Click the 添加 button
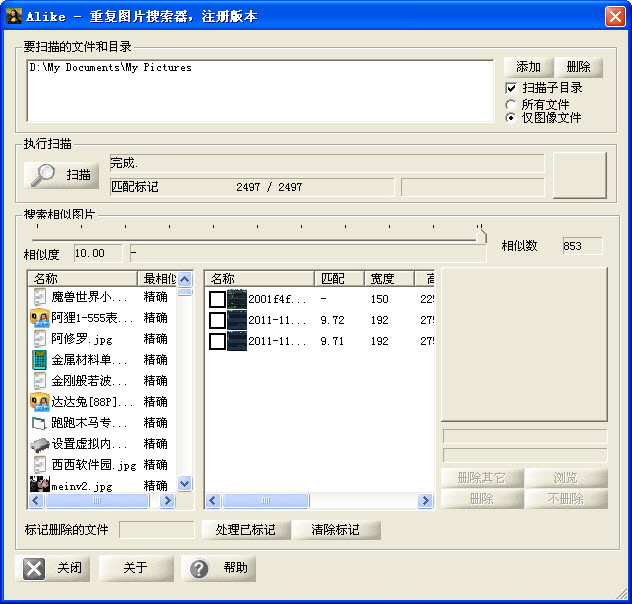632x604 pixels. point(527,67)
